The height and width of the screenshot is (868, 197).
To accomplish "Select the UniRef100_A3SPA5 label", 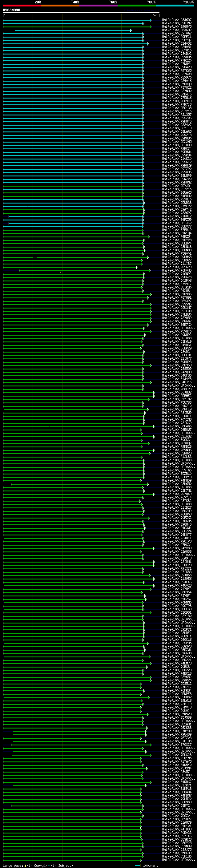I will pos(177,643).
